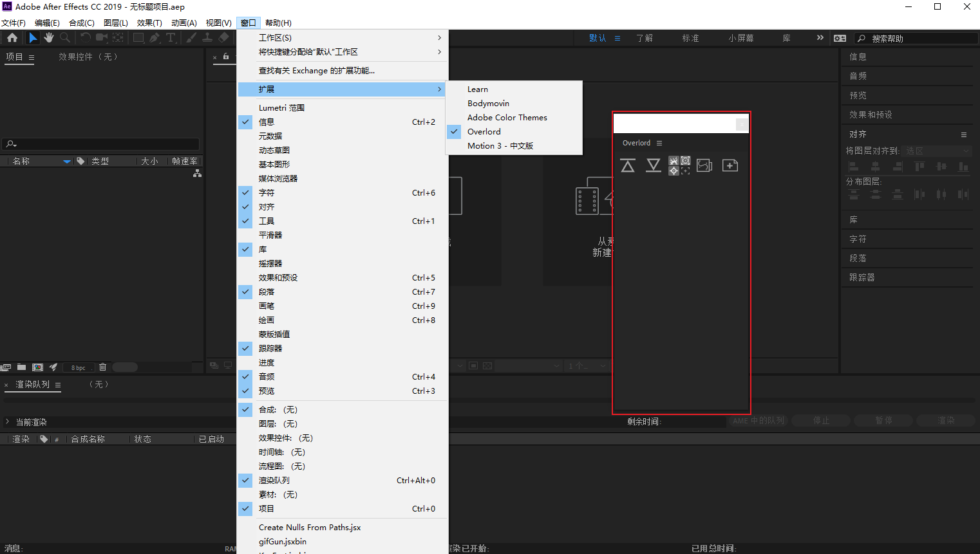Select the Clone Stamp tool
Viewport: 980px width, 554px height.
click(207, 38)
